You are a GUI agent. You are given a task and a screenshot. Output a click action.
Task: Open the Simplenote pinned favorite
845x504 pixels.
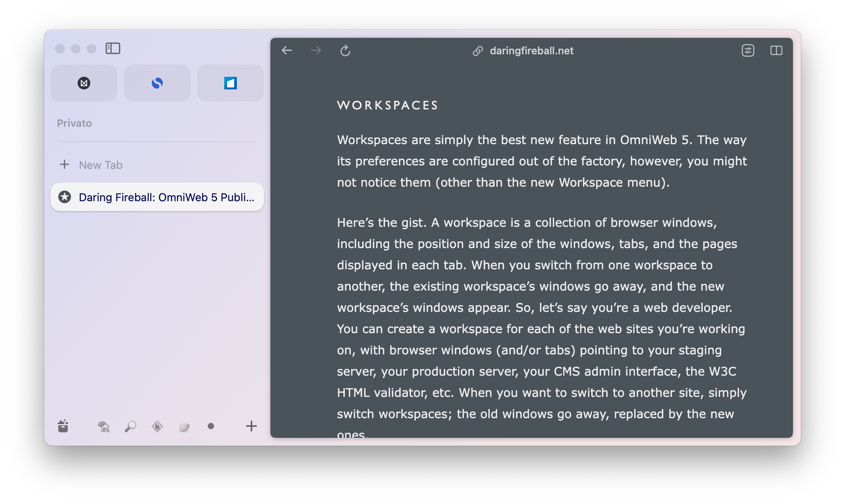(157, 83)
